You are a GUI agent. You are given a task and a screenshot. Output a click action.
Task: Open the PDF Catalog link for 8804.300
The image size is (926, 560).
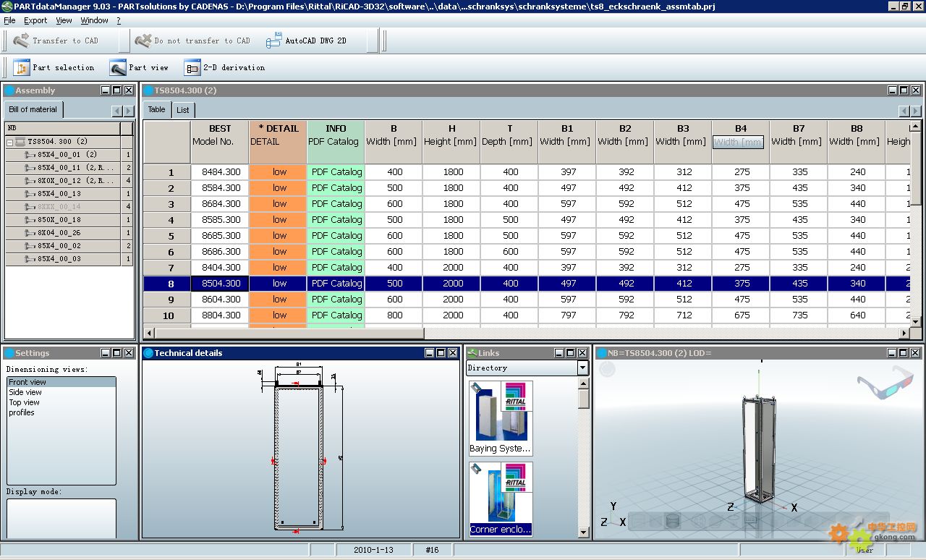point(336,315)
